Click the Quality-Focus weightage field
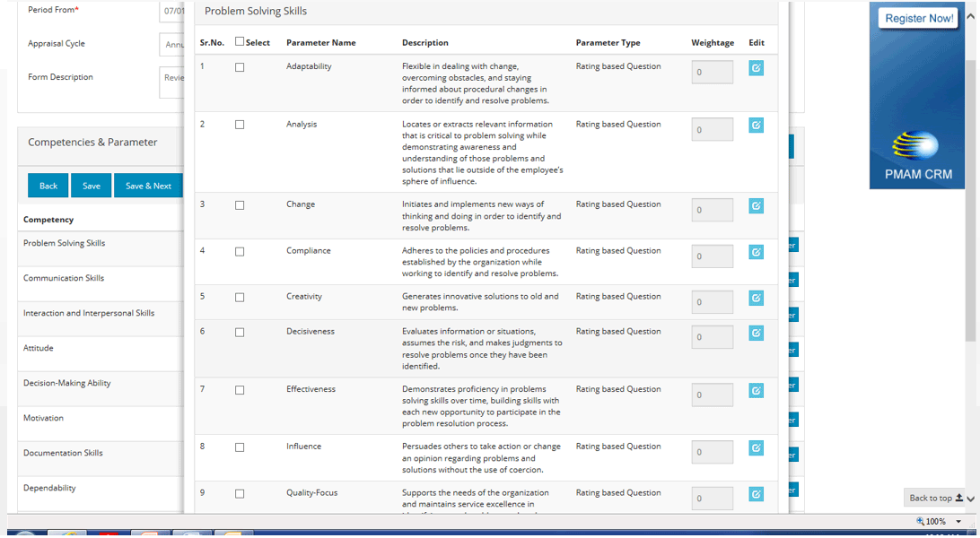980x538 pixels. [712, 499]
